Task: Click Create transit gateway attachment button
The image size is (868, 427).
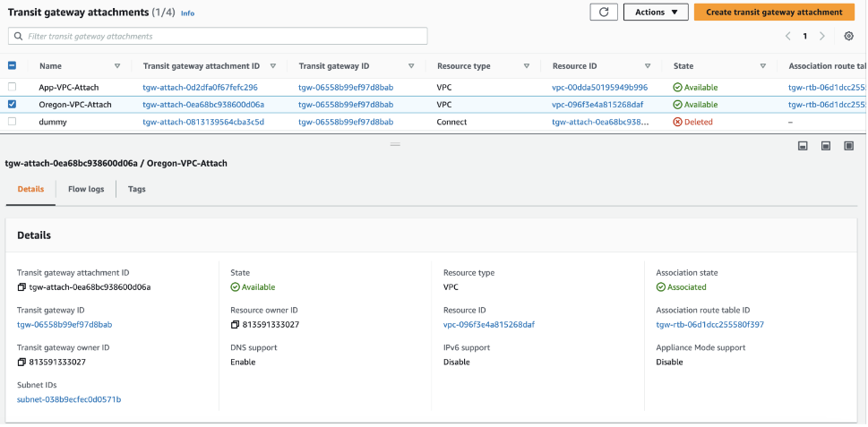Action: (774, 12)
